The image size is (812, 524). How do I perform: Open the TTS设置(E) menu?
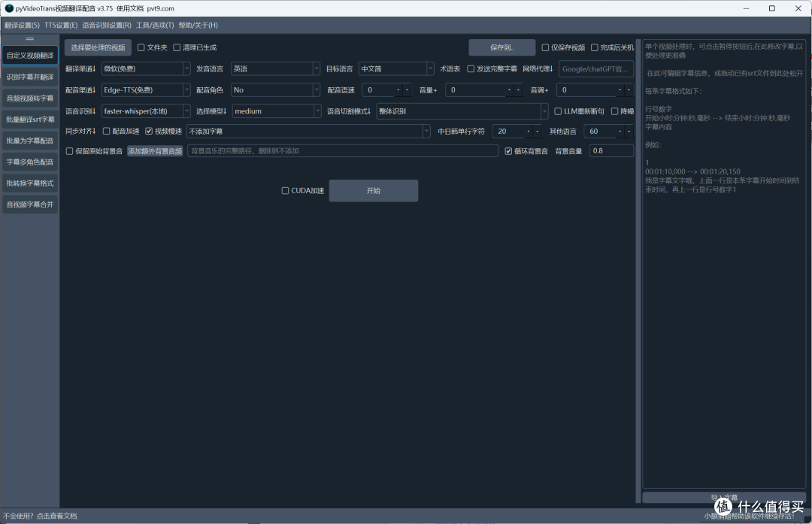point(61,25)
